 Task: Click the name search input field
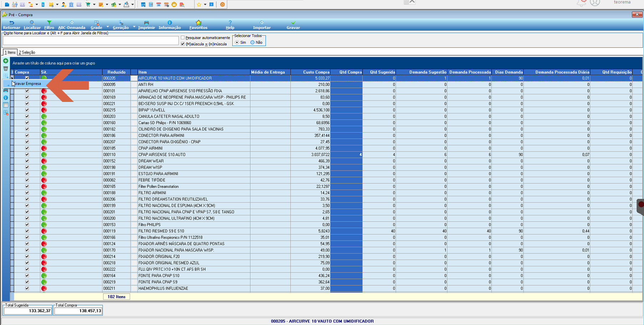pyautogui.click(x=91, y=41)
